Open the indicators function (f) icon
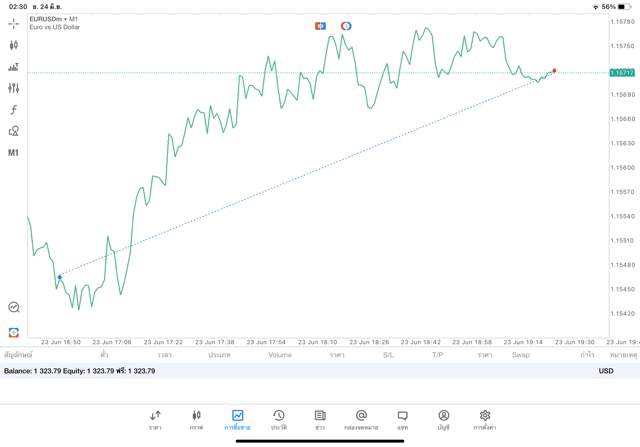The height and width of the screenshot is (447, 640). 14,110
